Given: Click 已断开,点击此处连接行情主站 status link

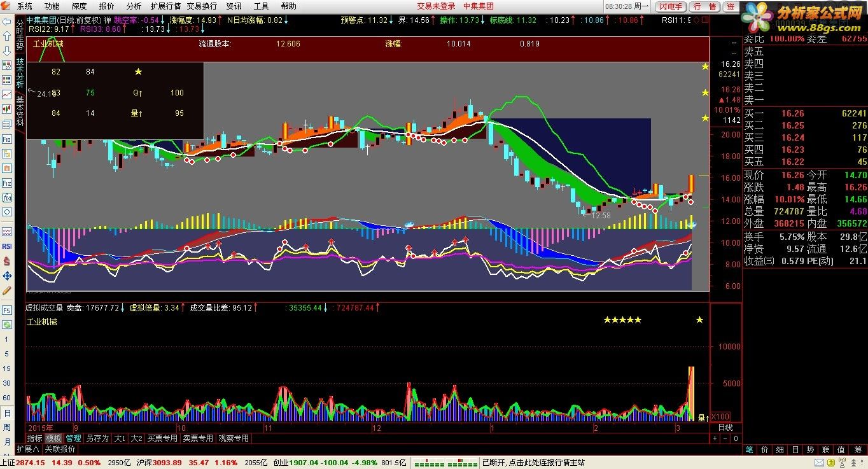Looking at the screenshot, I should point(533,463).
